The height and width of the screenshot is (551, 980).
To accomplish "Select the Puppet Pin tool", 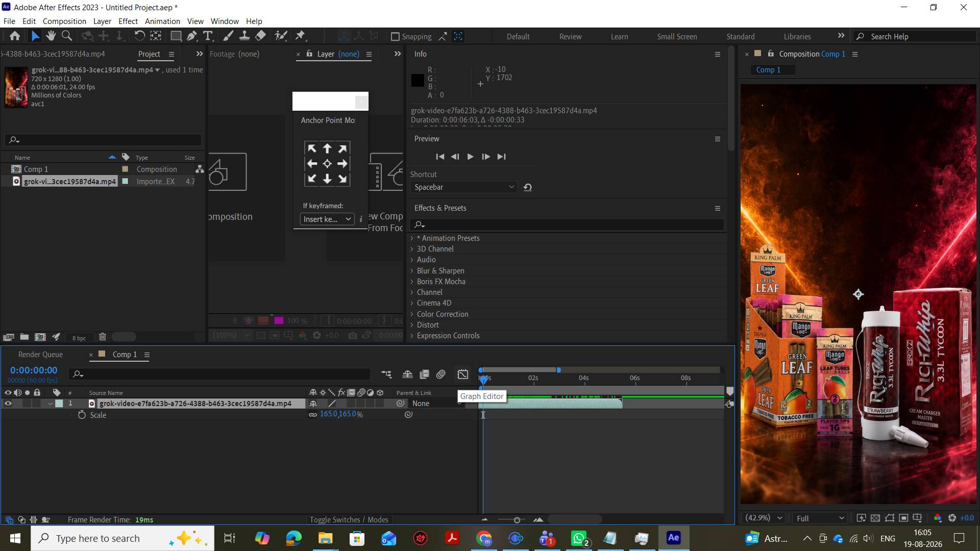I will (x=300, y=36).
